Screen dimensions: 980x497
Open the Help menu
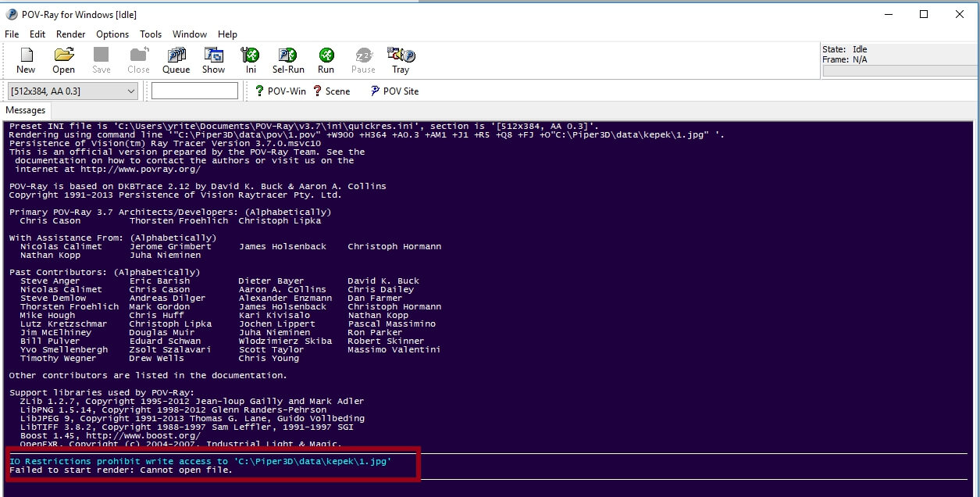click(227, 34)
